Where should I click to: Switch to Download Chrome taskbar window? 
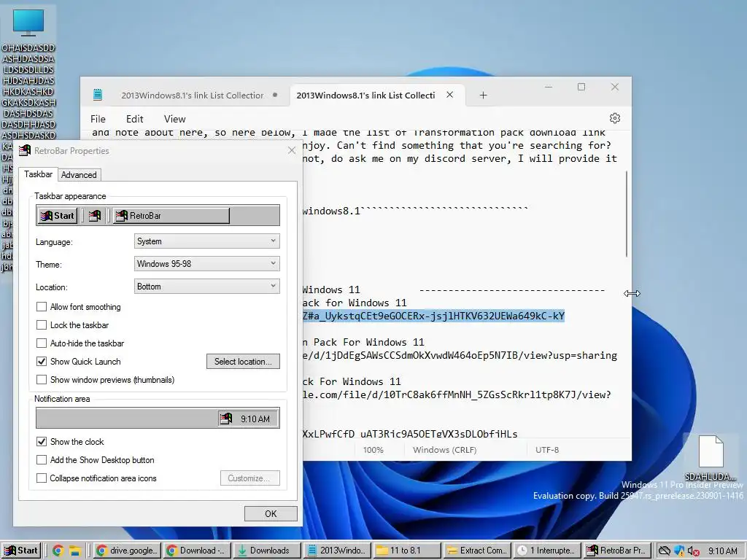(197, 551)
